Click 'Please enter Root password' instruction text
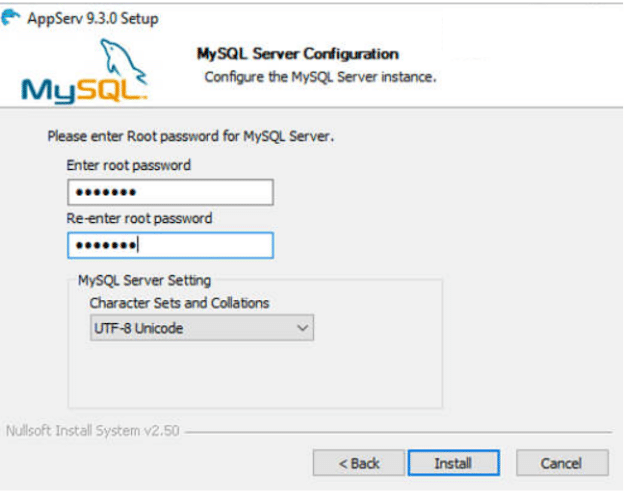The width and height of the screenshot is (626, 494). pyautogui.click(x=190, y=136)
